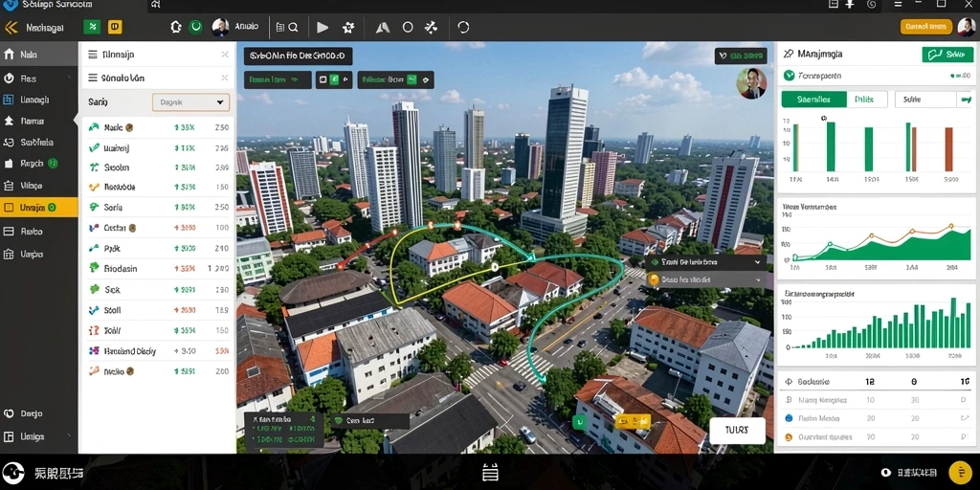Screen dimensions: 980x490
Task: Toggle the switch beside the green check row
Action: pos(961,77)
